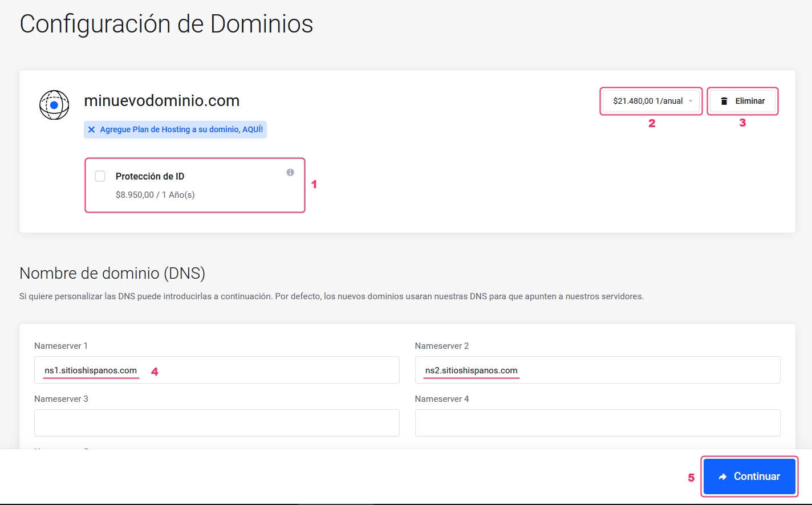Open the $21.480,00 1/anual billing dropdown
This screenshot has width=812, height=505.
tap(648, 101)
